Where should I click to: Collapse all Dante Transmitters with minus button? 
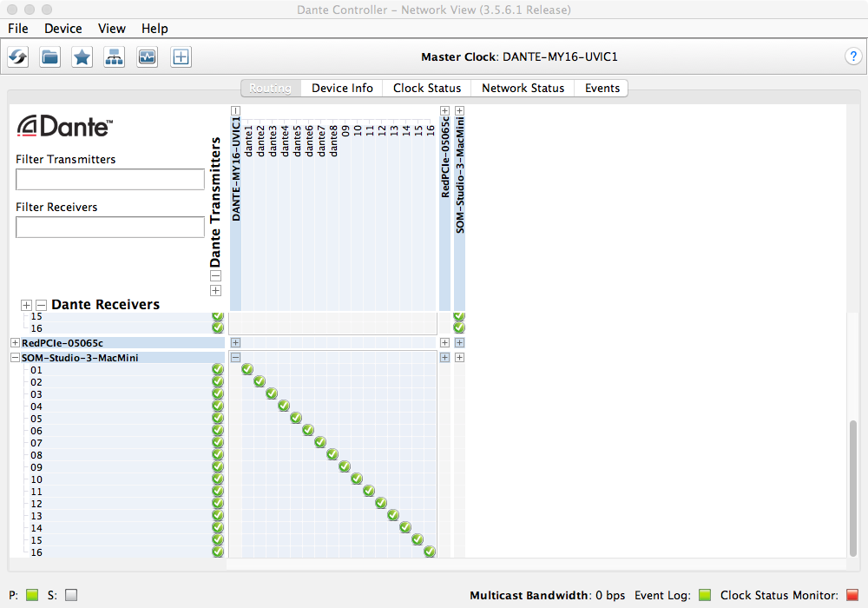216,275
